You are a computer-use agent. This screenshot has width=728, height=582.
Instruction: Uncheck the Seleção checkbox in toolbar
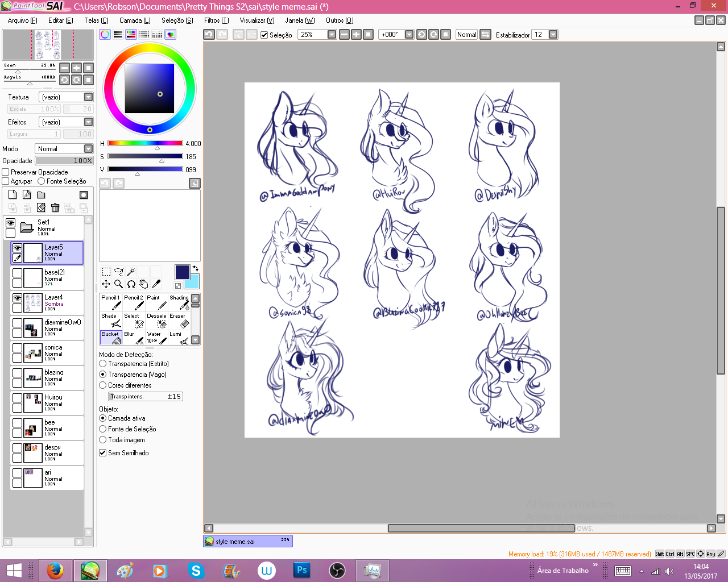pyautogui.click(x=264, y=35)
